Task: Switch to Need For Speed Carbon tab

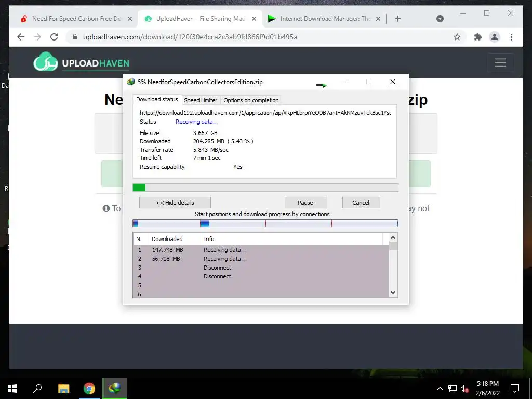Action: click(75, 19)
